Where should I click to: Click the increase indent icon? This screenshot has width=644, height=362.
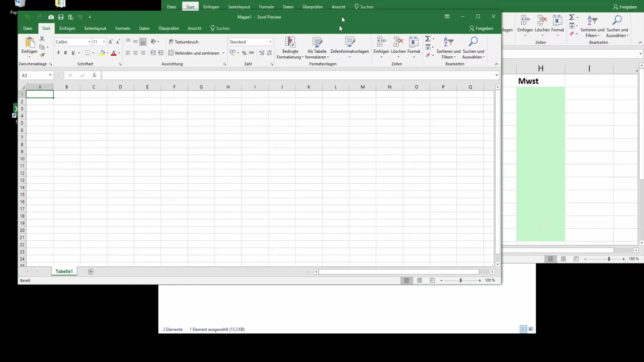[x=161, y=53]
